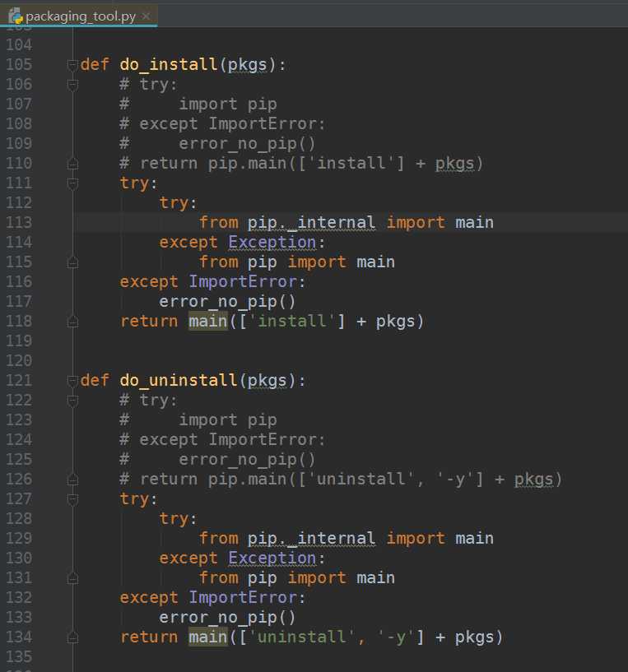Click the commented 'import pip' on line 123
This screenshot has width=628, height=672.
click(228, 420)
